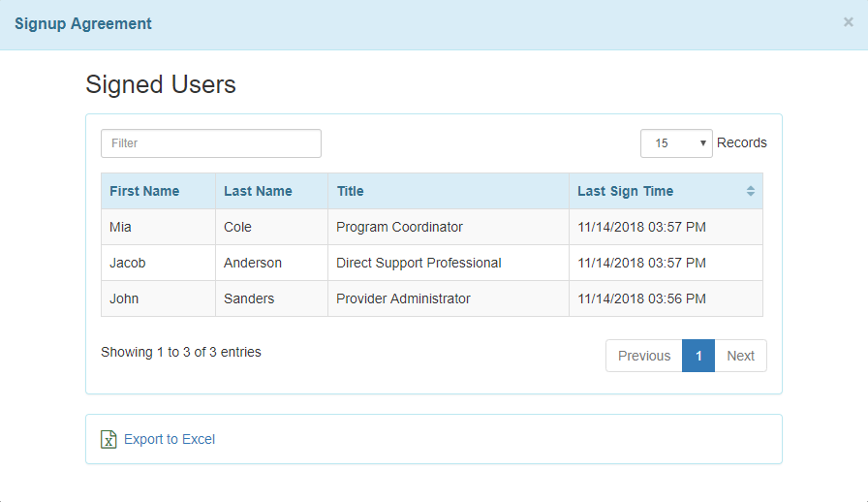Go to the Next page
Image resolution: width=868 pixels, height=502 pixels.
click(740, 356)
